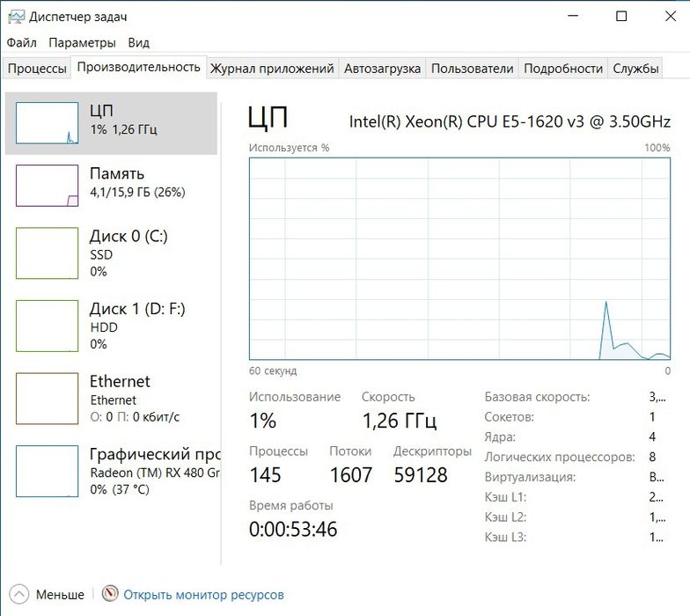690x616 pixels.
Task: Switch to the Процессы tab
Action: [37, 69]
